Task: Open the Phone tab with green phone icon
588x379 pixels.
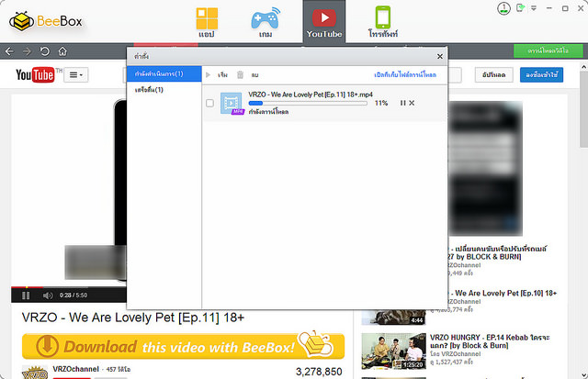Action: coord(383,22)
